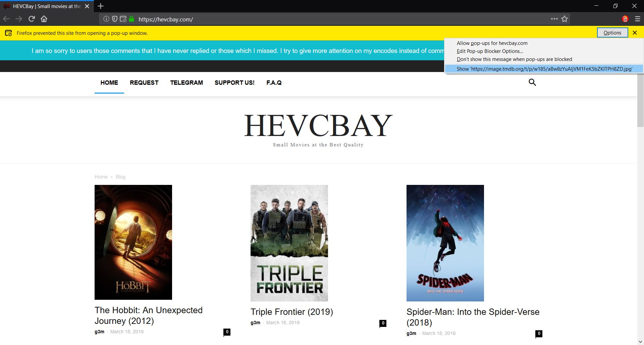644x345 pixels.
Task: Click the scrollbar down arrow
Action: pos(640,342)
